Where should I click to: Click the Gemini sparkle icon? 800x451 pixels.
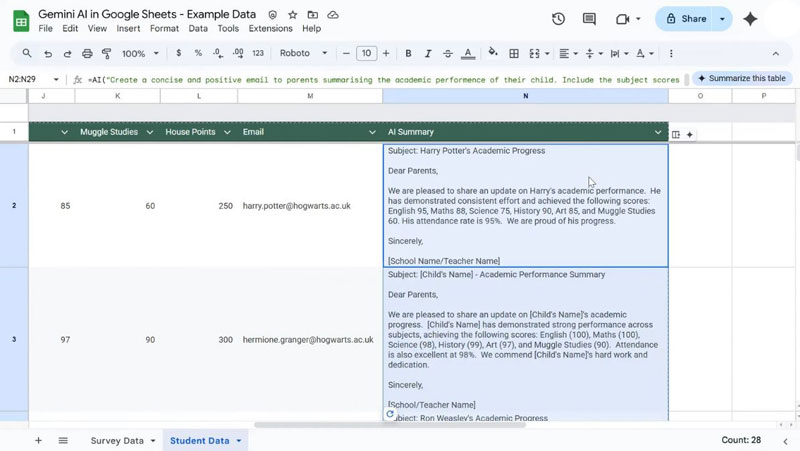(x=750, y=19)
